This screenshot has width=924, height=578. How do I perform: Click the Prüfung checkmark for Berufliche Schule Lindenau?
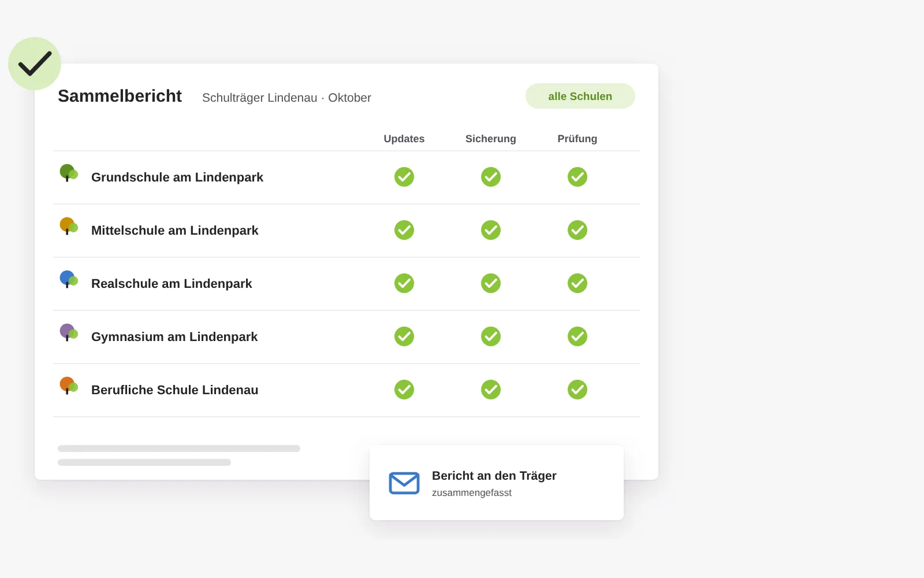coord(577,390)
